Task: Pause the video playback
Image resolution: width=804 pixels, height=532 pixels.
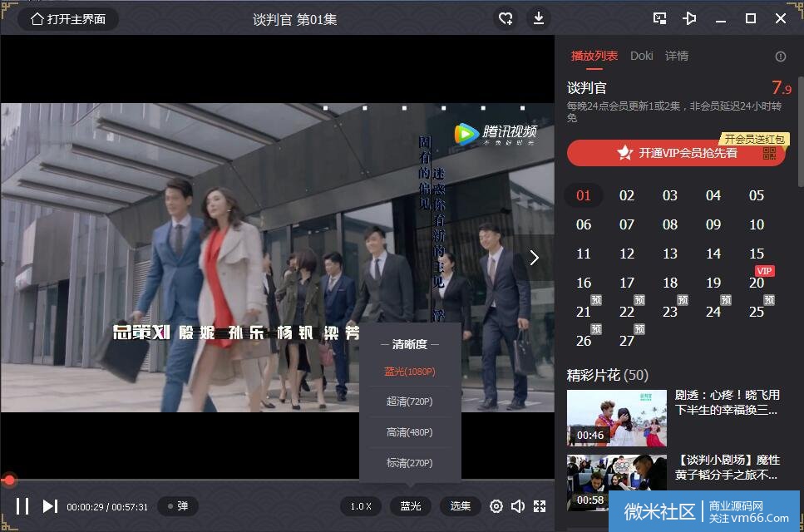Action: tap(22, 506)
